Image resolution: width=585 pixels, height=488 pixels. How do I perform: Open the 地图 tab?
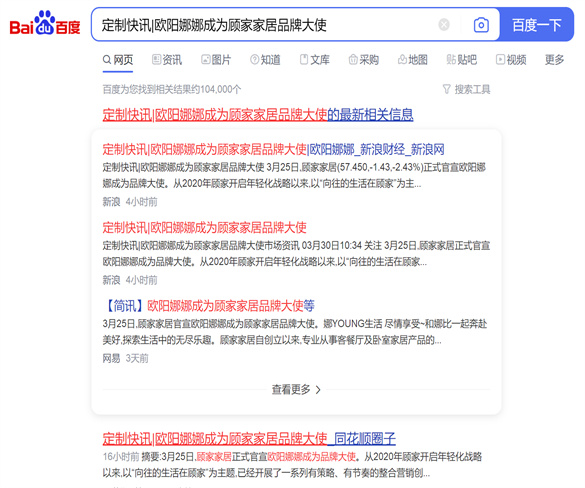pyautogui.click(x=413, y=60)
